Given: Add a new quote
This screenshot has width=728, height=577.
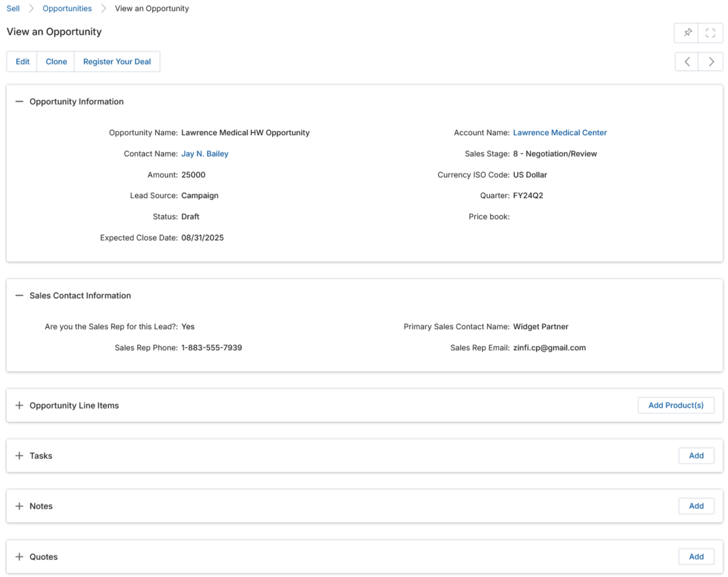Looking at the screenshot, I should 696,557.
